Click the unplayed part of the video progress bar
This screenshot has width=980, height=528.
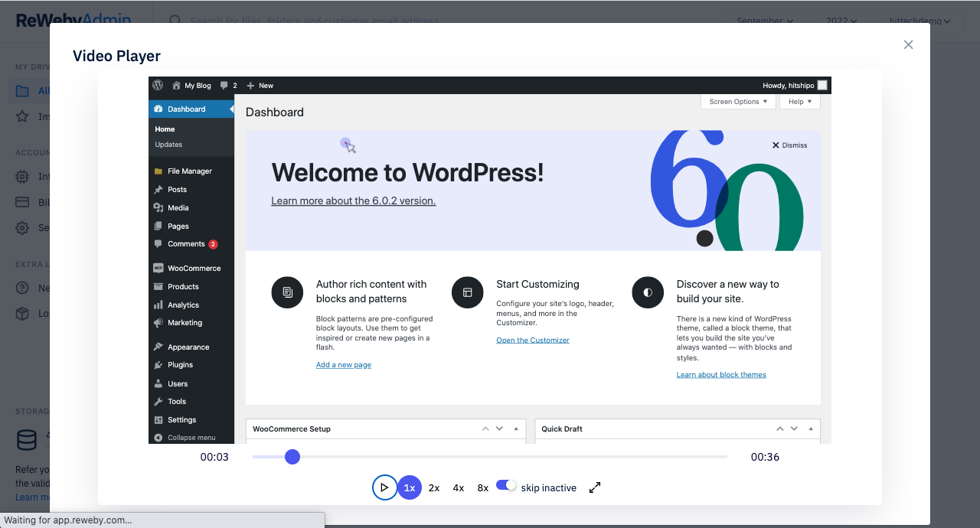pyautogui.click(x=513, y=457)
